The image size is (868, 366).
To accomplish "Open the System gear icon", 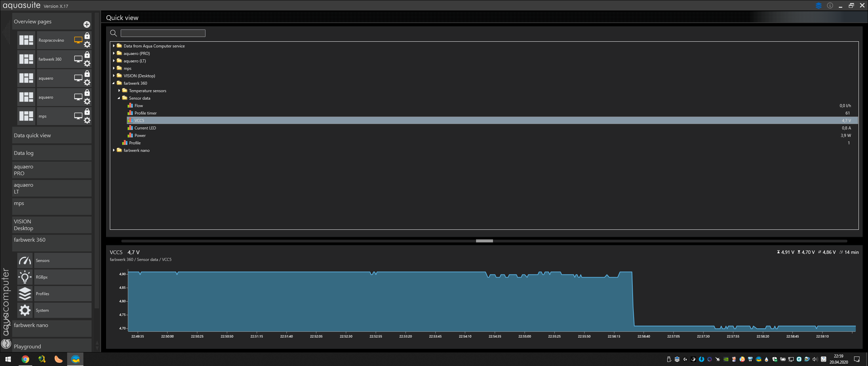I will tap(25, 310).
